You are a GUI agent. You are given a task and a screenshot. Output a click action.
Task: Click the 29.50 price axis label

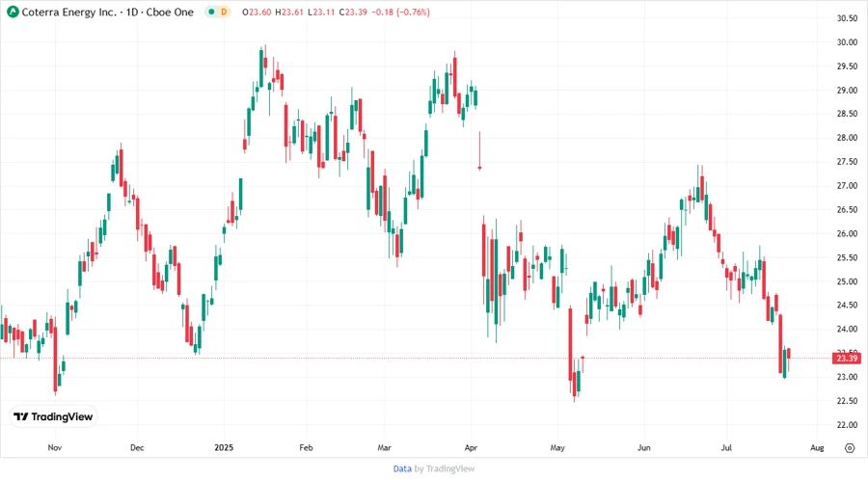(847, 67)
